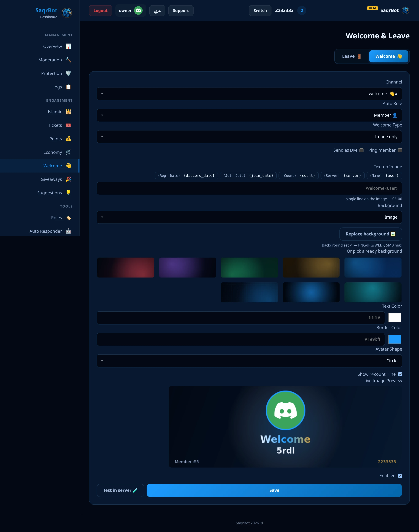Screen dimensions: 419x532
Task: Open Economy via its shopping cart icon
Action: (68, 152)
